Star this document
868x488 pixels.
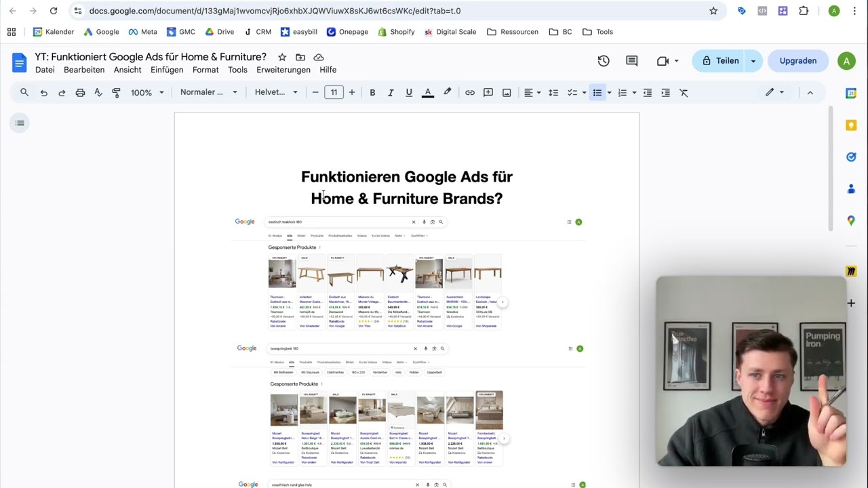click(282, 57)
